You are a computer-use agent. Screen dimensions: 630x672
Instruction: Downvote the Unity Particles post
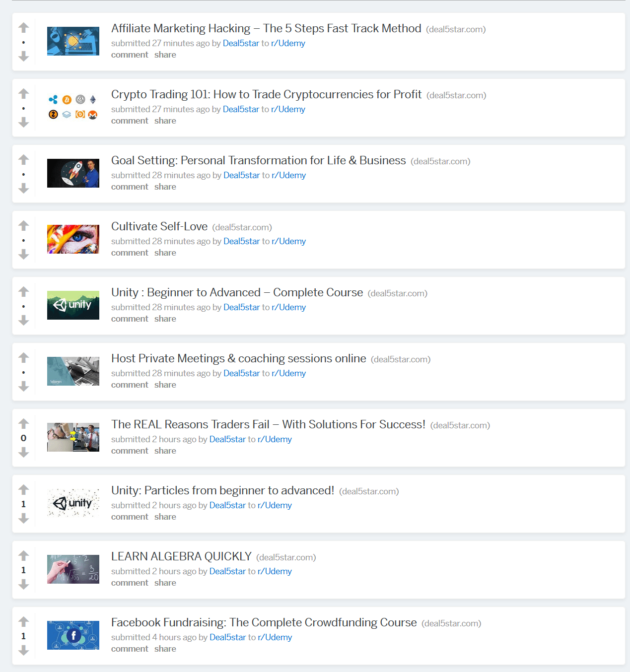pos(23,519)
